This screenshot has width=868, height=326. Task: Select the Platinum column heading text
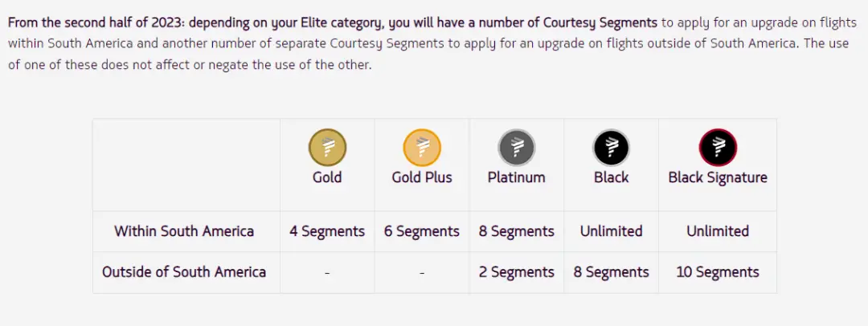coord(517,177)
